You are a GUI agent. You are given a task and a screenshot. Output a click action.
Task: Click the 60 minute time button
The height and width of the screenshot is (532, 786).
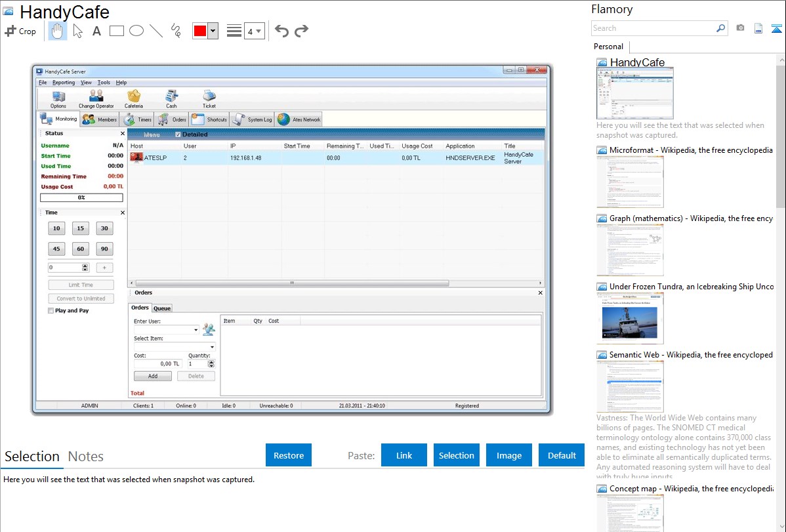tap(81, 249)
